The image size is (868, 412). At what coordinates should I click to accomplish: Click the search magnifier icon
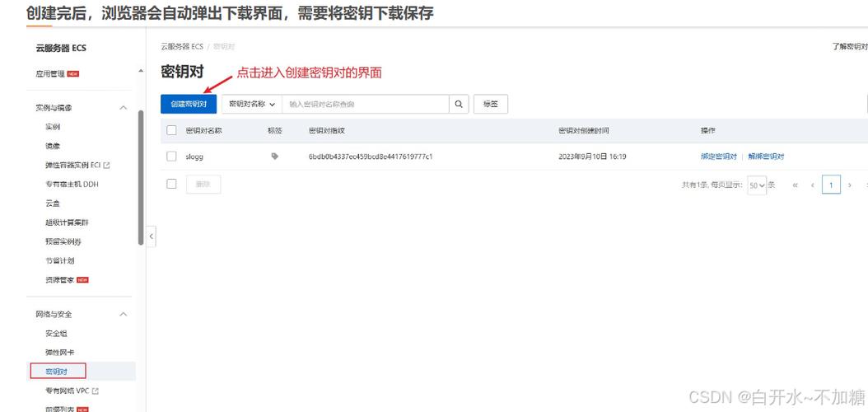(459, 104)
